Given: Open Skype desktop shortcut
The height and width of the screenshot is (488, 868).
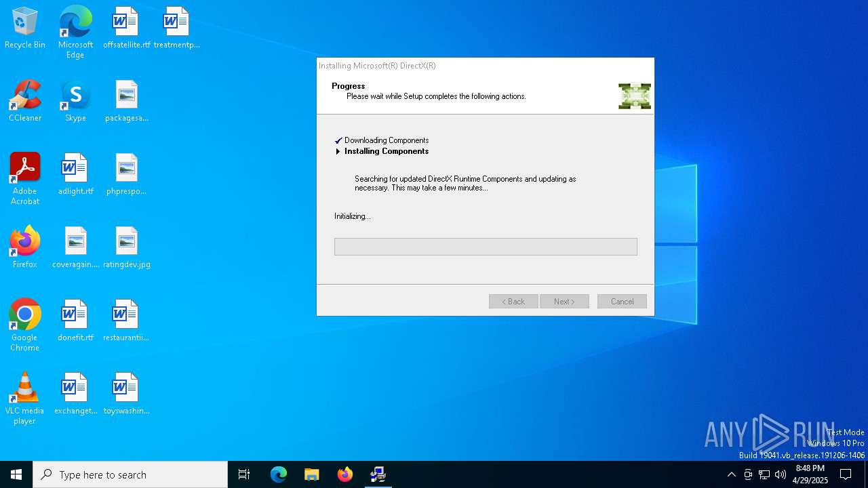Looking at the screenshot, I should tap(75, 102).
